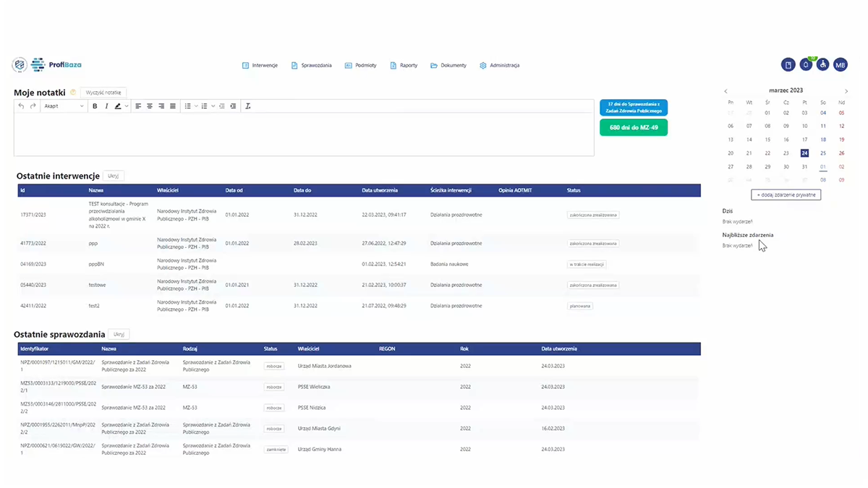Open the MB user profile avatar

coord(841,65)
